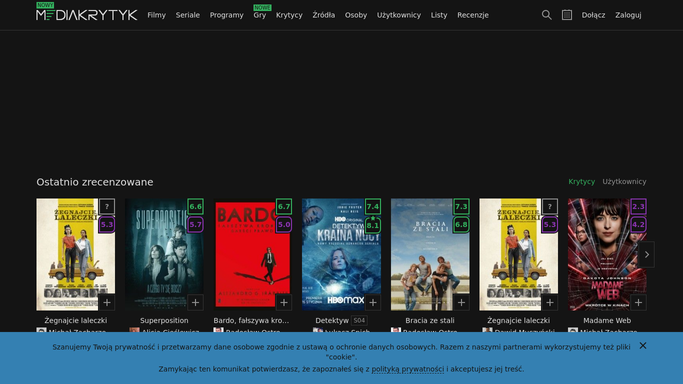Open the Seriale menu
Viewport: 683px width, 384px height.
[x=188, y=15]
